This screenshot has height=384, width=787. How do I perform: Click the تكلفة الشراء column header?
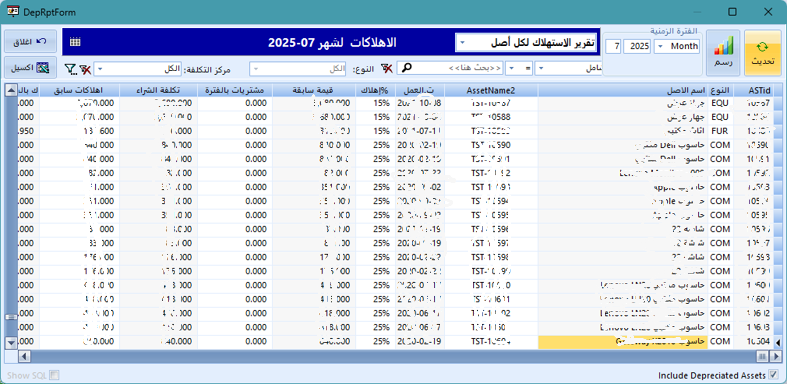click(158, 90)
